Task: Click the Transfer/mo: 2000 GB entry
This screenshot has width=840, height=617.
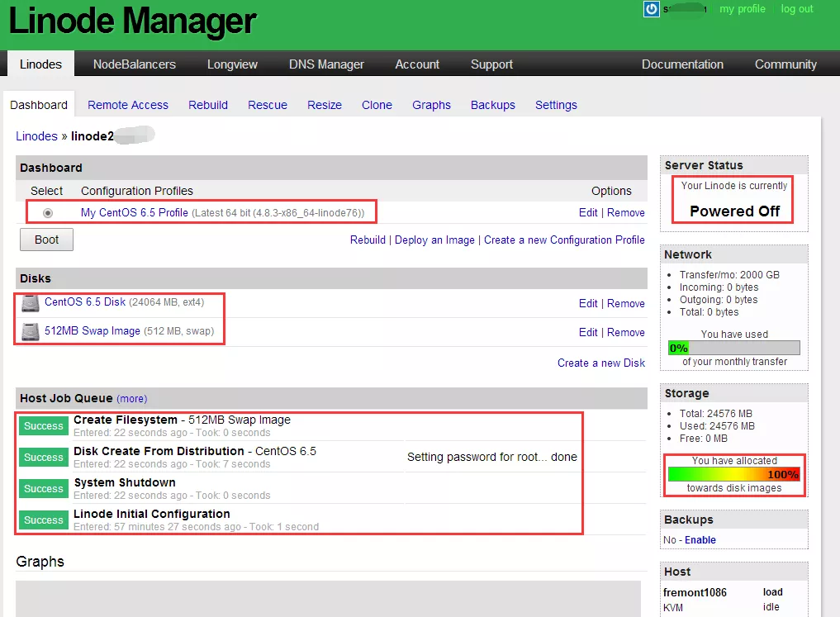Action: pyautogui.click(x=729, y=275)
